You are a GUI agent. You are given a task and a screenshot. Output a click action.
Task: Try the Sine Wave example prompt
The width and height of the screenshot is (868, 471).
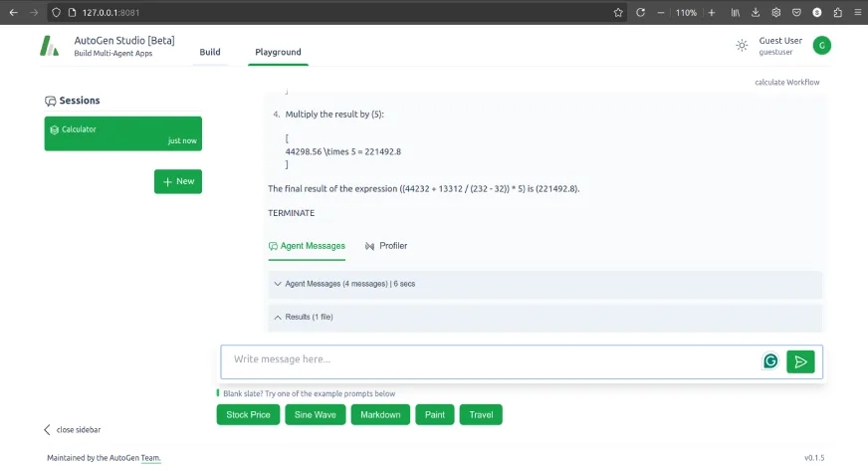315,414
